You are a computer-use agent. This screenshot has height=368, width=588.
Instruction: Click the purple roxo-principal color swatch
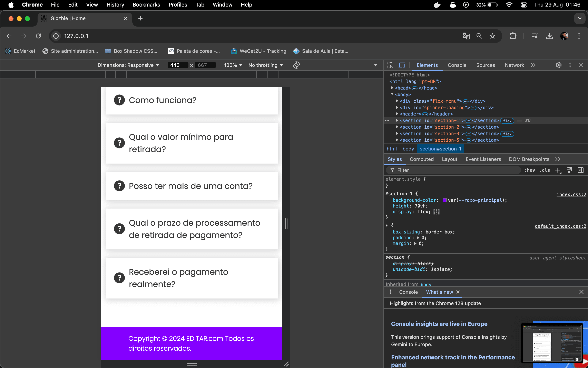pos(444,200)
